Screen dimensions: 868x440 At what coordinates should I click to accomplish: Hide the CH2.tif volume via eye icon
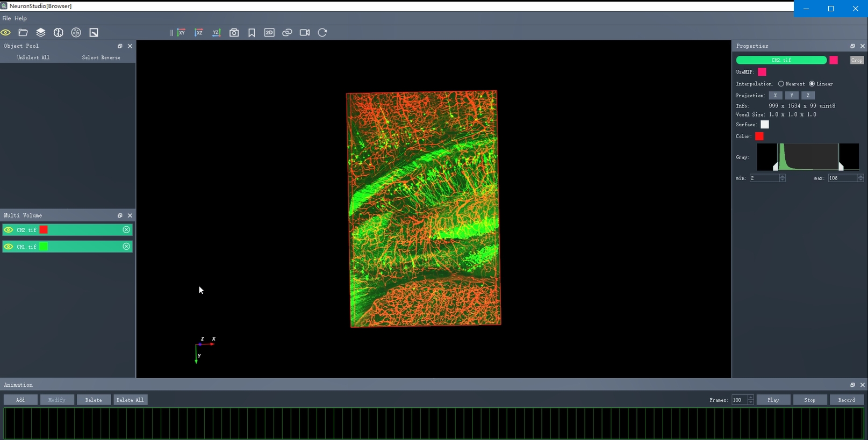tap(9, 230)
